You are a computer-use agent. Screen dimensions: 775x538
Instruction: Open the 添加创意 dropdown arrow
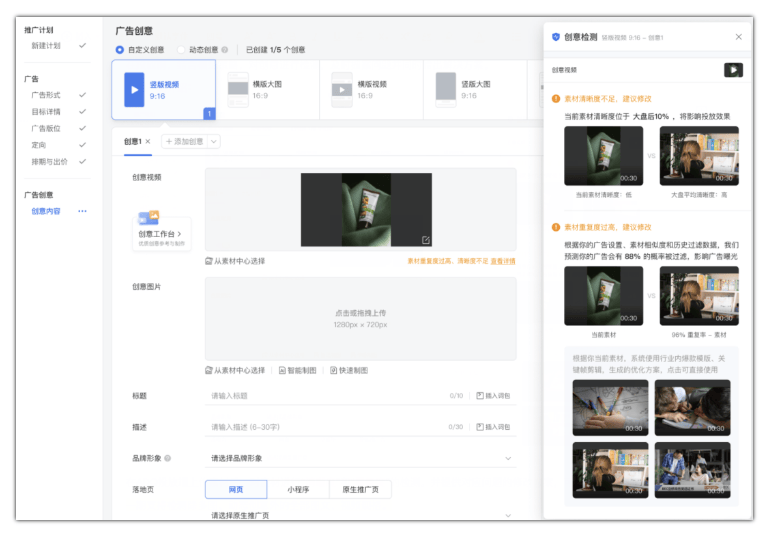214,141
